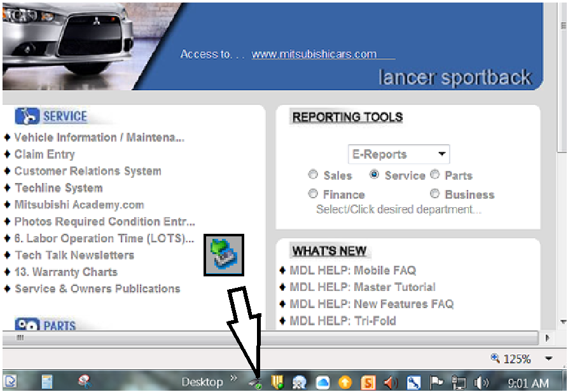Viewport: 568px width, 392px height.
Task: Select the Finance radio button
Action: pyautogui.click(x=313, y=194)
